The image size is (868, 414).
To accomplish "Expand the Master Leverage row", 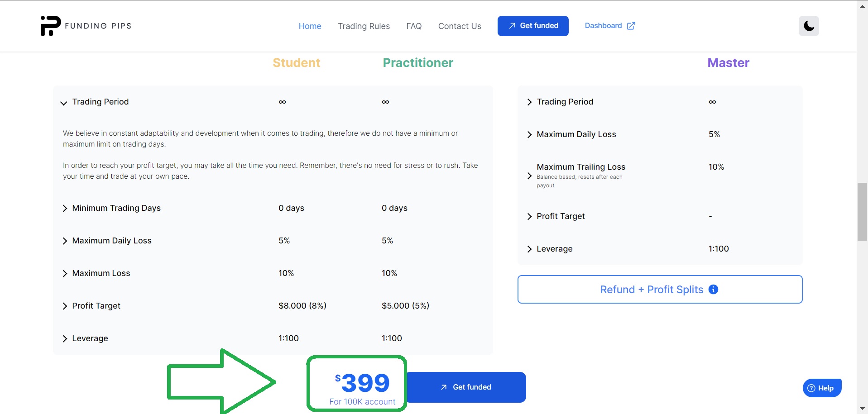I will pyautogui.click(x=529, y=249).
